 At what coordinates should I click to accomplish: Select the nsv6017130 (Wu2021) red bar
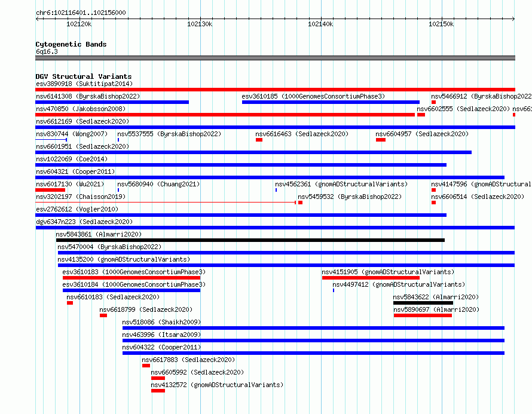pyautogui.click(x=50, y=190)
